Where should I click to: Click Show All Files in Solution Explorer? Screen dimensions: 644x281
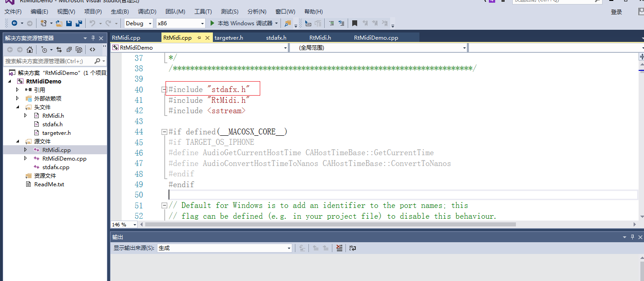79,50
